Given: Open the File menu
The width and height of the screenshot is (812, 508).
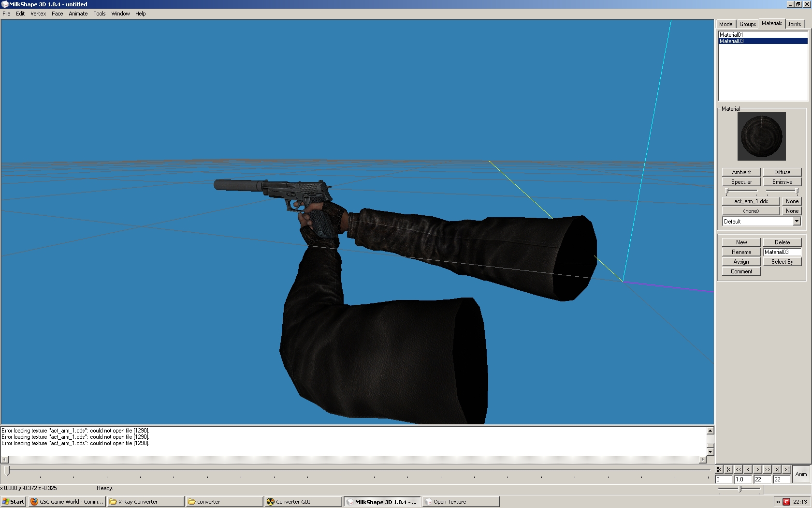Looking at the screenshot, I should coord(6,14).
